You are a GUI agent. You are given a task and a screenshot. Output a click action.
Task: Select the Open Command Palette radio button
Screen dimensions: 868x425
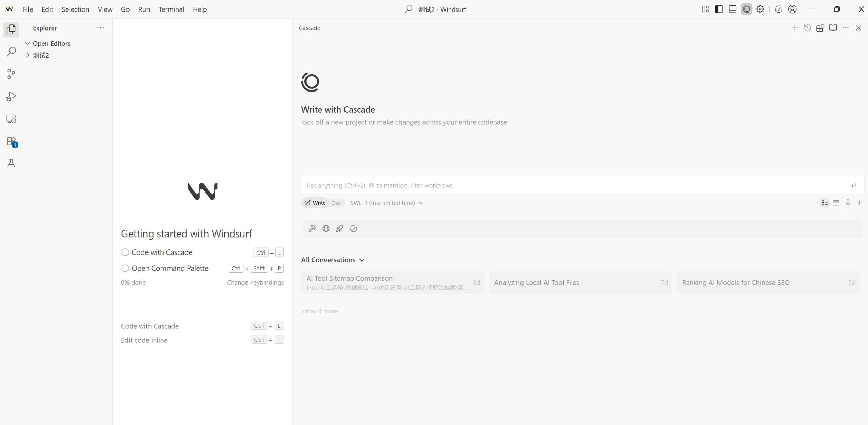coord(125,268)
